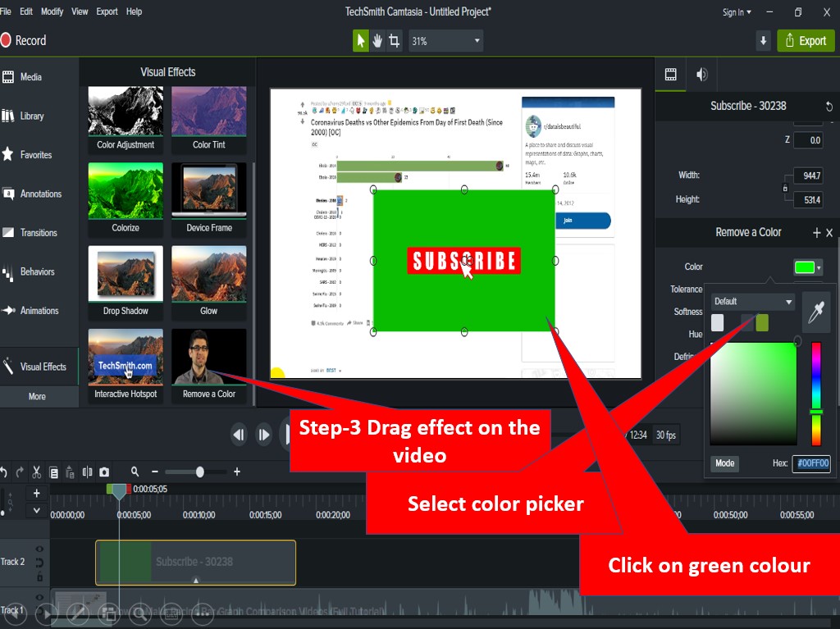840x629 pixels.
Task: Open the Media tab
Action: 39,77
